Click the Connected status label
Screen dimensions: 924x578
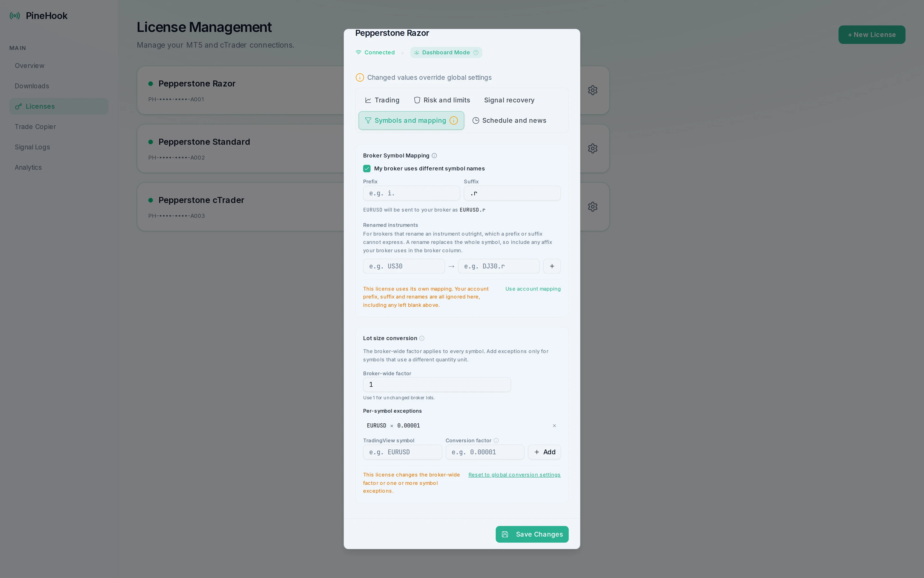[x=379, y=52]
